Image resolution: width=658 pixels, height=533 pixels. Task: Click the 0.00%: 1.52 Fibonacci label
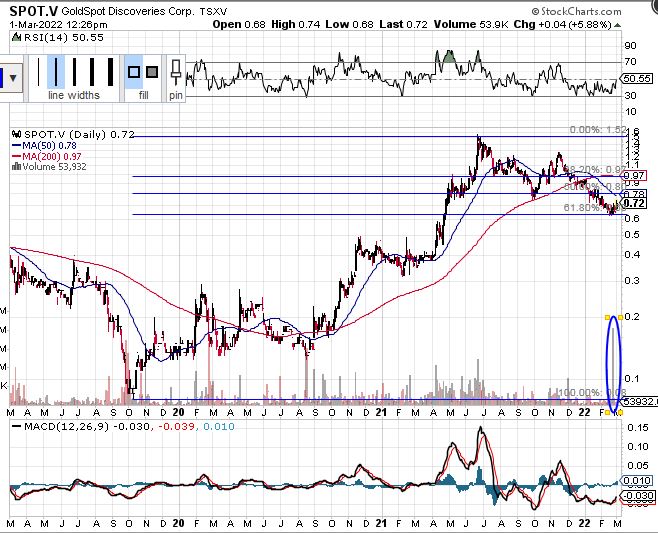pyautogui.click(x=598, y=130)
